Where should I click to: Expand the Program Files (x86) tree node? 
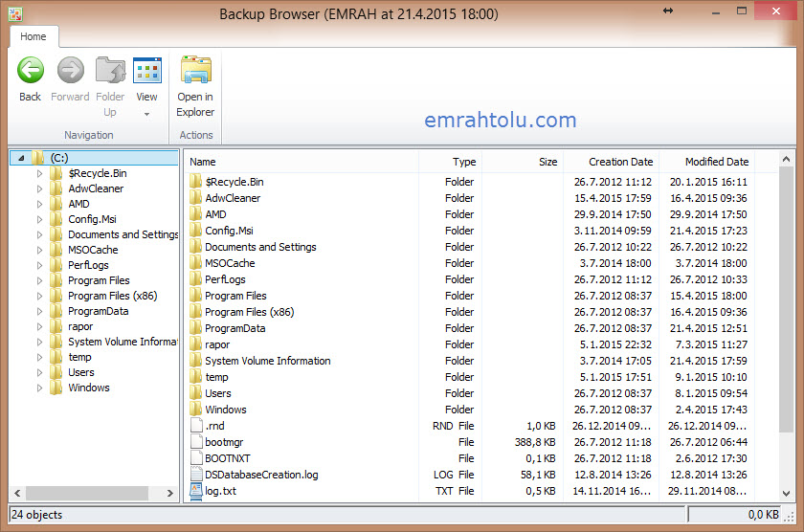pyautogui.click(x=39, y=296)
